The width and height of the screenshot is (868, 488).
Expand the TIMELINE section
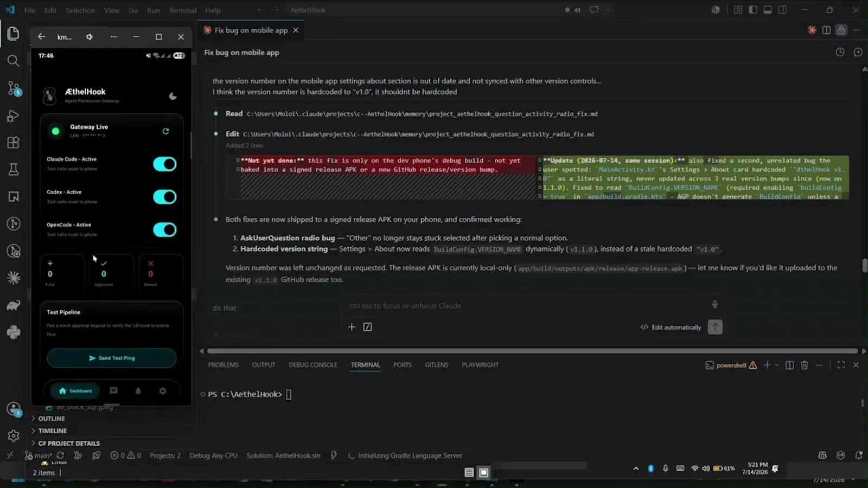pos(53,431)
